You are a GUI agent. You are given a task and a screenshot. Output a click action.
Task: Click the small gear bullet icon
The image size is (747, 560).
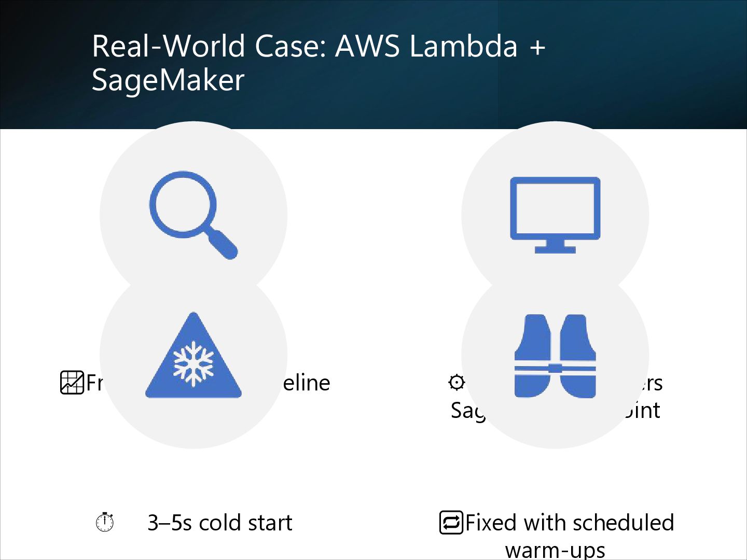[457, 383]
